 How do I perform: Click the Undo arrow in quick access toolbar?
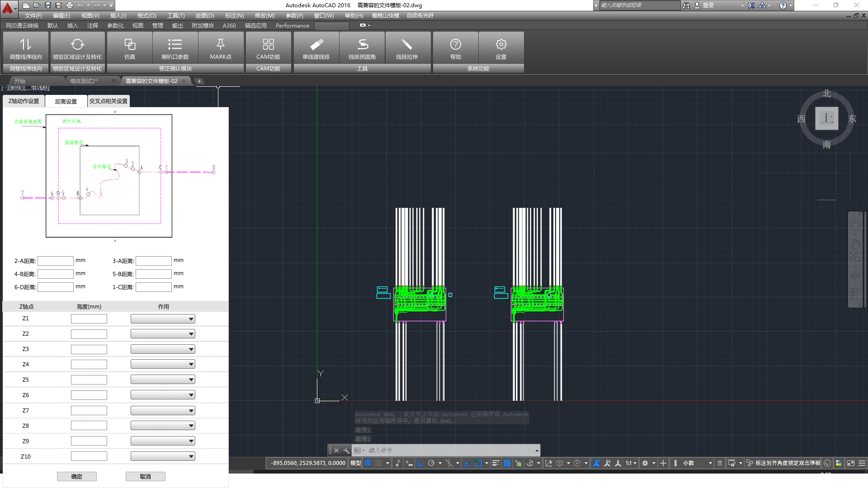pos(80,5)
